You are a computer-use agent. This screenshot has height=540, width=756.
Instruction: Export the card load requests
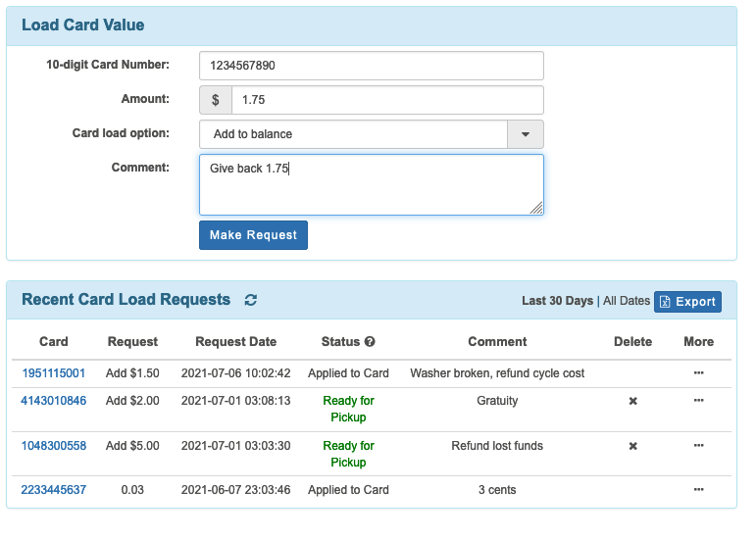point(687,301)
